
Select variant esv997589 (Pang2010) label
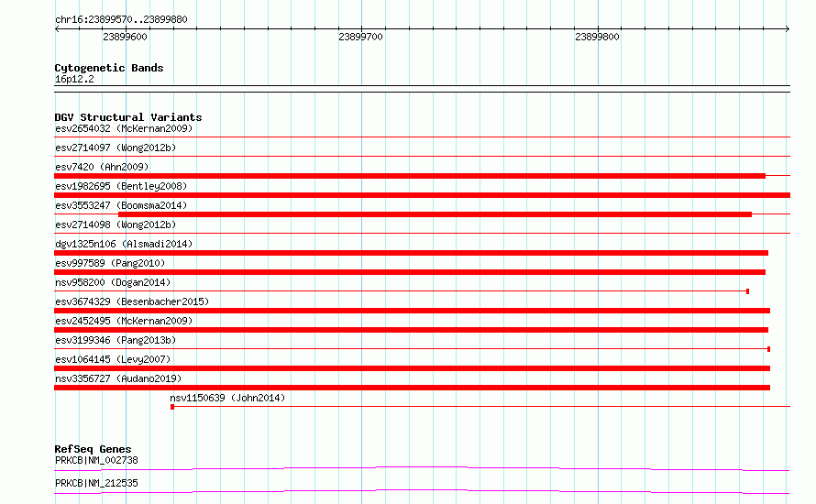pos(110,263)
